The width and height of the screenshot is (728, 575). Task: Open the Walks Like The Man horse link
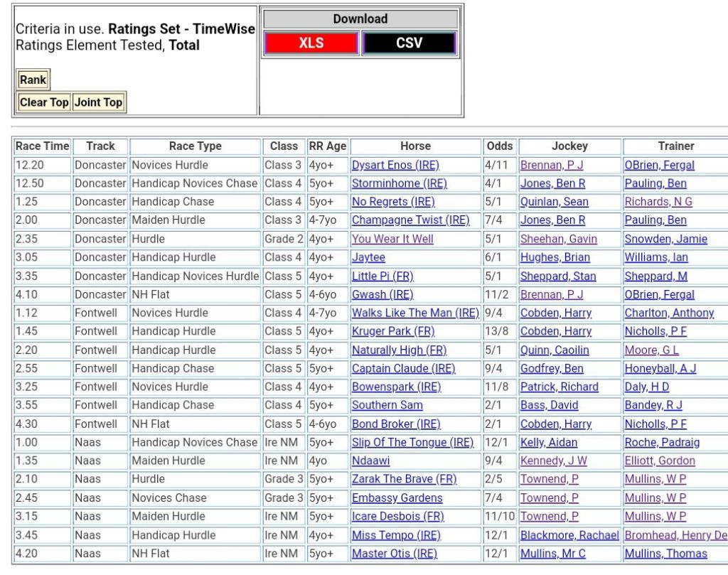click(415, 313)
